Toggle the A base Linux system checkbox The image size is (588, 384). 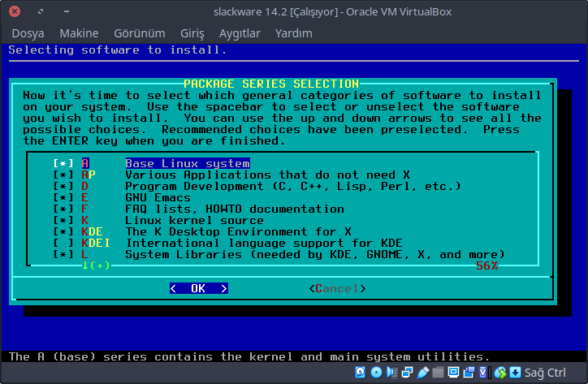click(x=63, y=163)
